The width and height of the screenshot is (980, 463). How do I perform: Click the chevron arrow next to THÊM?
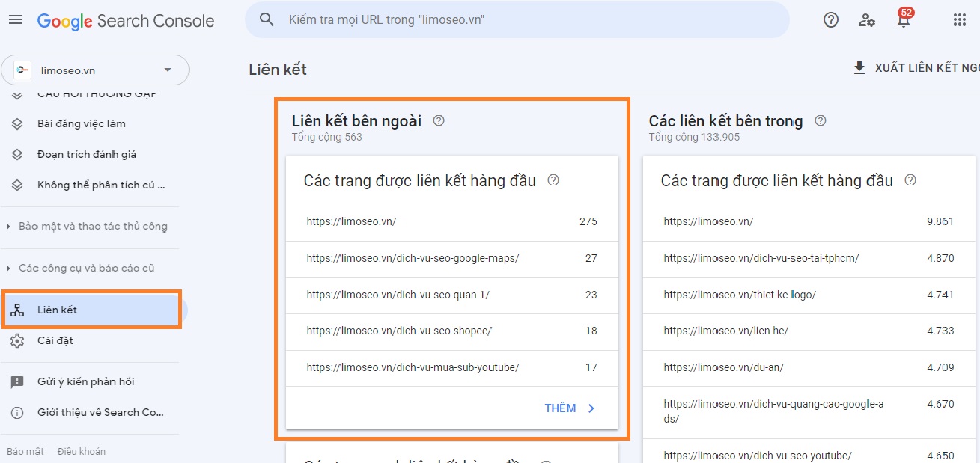point(591,408)
